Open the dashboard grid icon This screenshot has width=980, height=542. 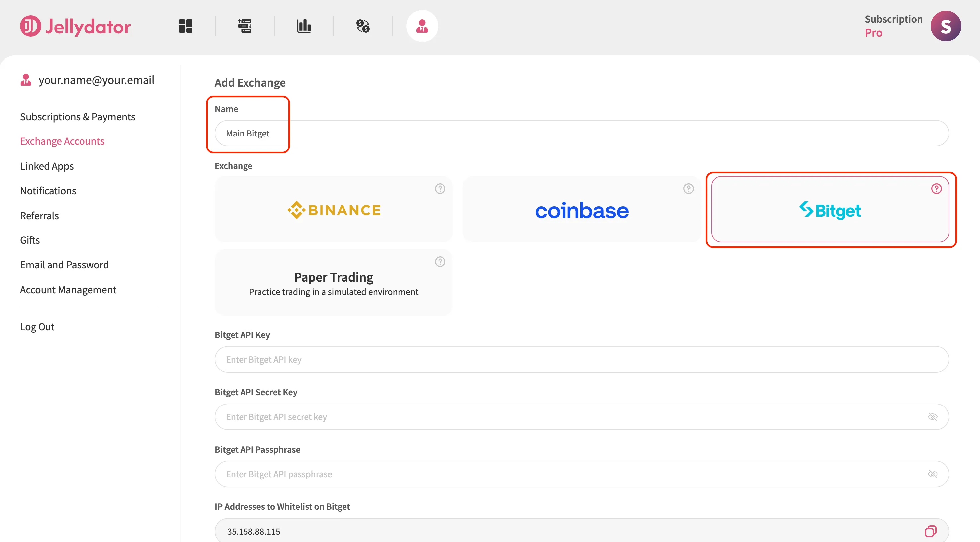186,26
